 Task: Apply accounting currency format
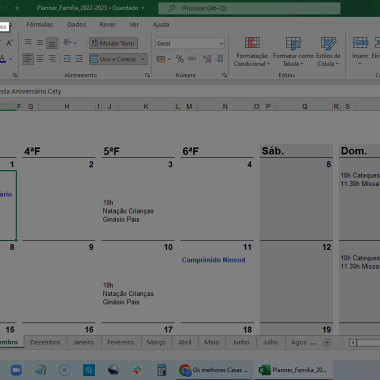(x=161, y=59)
